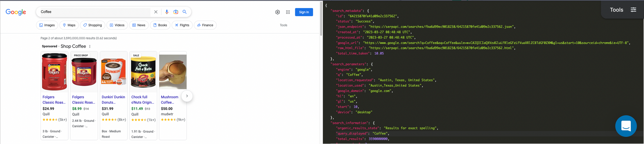The width and height of the screenshot is (644, 144).
Task: Open Folgers $24.99 product image
Action: pyautogui.click(x=55, y=72)
